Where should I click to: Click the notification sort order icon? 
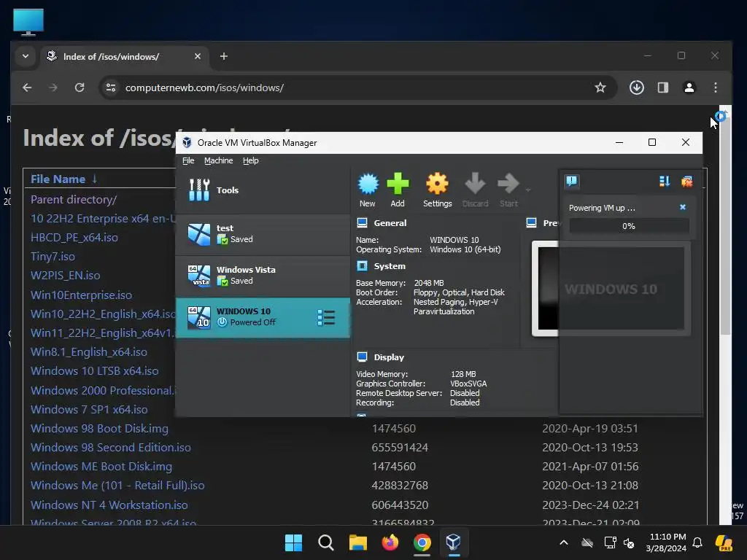pyautogui.click(x=665, y=181)
